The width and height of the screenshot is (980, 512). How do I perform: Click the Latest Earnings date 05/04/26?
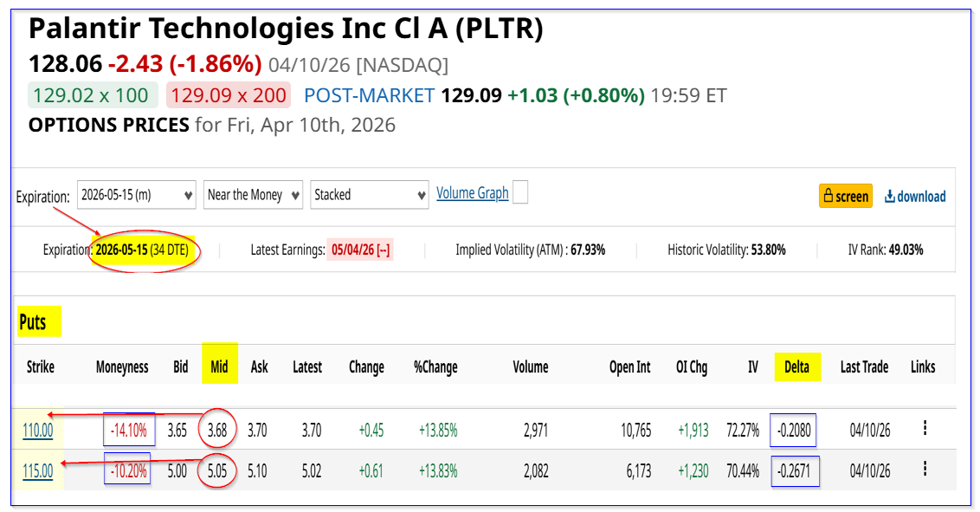[x=360, y=250]
